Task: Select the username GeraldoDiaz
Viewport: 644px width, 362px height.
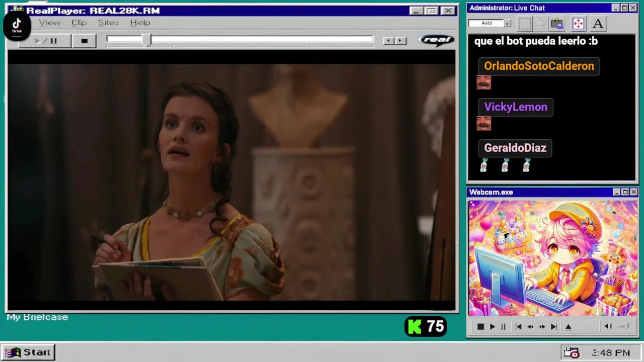Action: [x=515, y=148]
